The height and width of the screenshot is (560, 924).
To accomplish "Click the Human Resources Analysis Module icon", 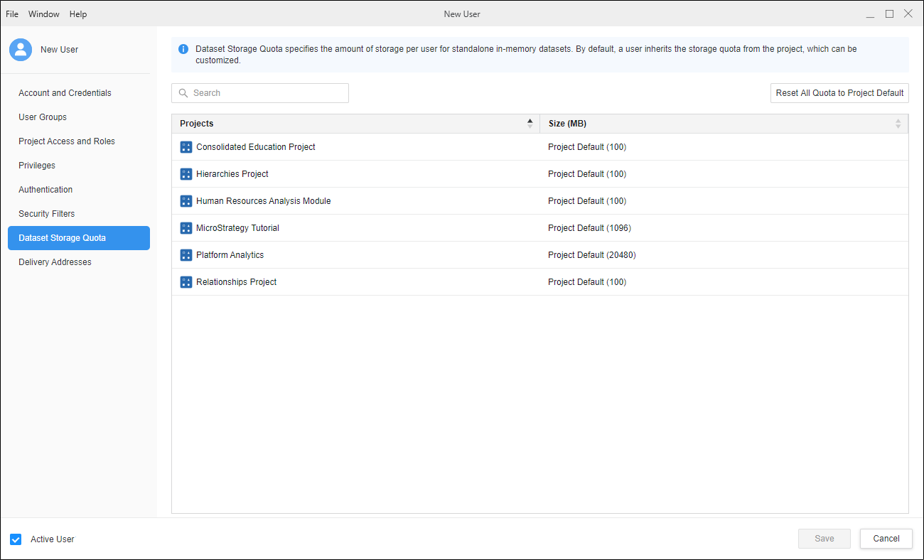I will (x=186, y=201).
